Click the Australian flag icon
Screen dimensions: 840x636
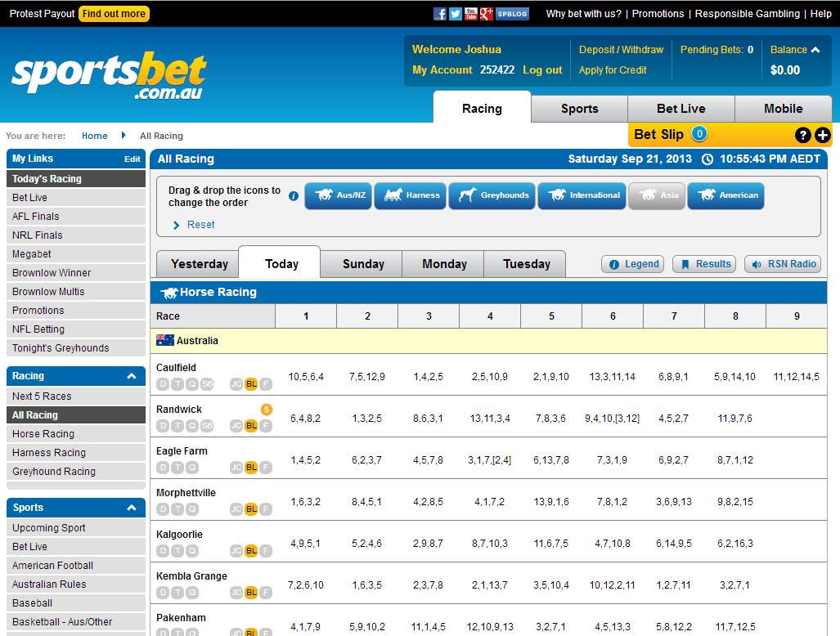coord(165,340)
